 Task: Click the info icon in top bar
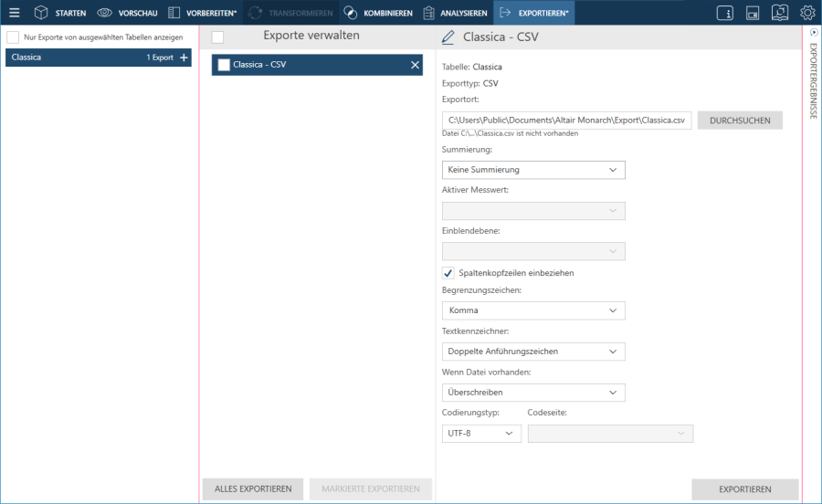725,13
